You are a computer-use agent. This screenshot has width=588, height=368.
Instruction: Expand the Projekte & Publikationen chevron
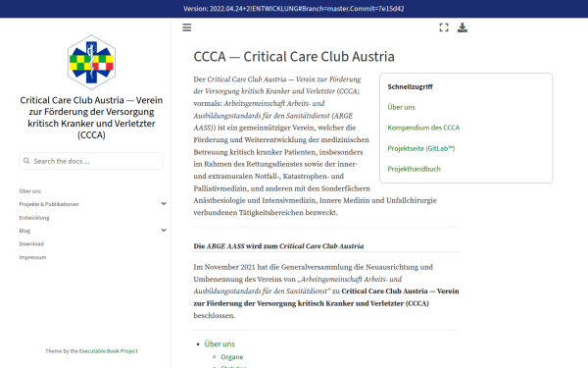[x=164, y=203]
